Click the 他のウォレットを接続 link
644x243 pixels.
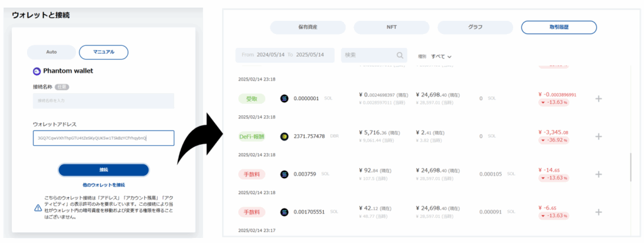[x=104, y=185]
